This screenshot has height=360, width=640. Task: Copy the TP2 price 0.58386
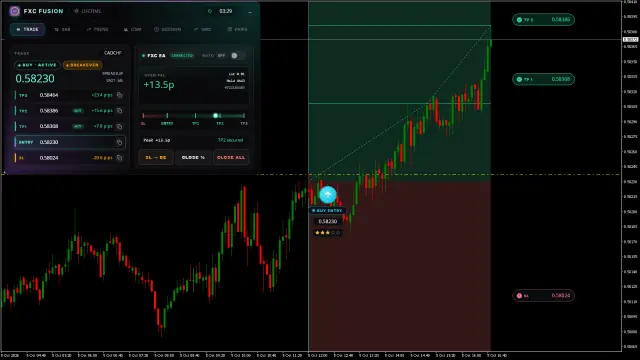pyautogui.click(x=119, y=111)
